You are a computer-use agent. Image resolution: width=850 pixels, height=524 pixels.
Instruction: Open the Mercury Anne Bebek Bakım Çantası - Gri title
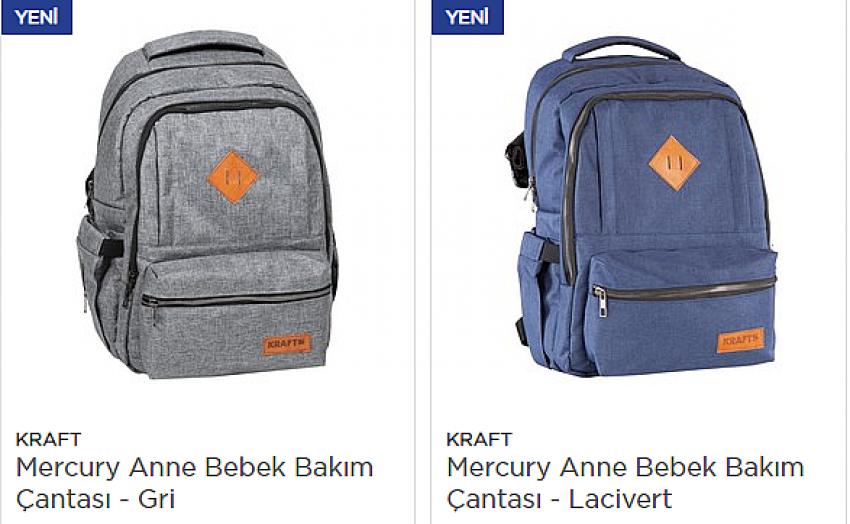coord(194,483)
